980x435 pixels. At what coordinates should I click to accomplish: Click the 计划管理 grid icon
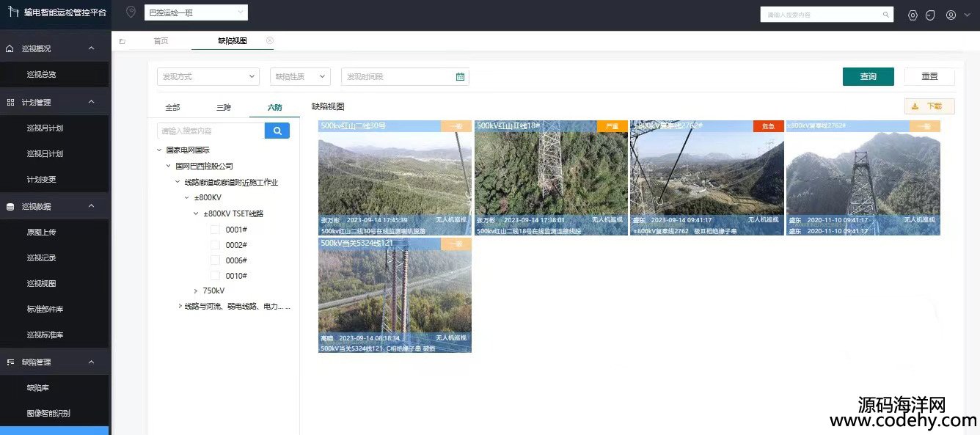click(10, 102)
